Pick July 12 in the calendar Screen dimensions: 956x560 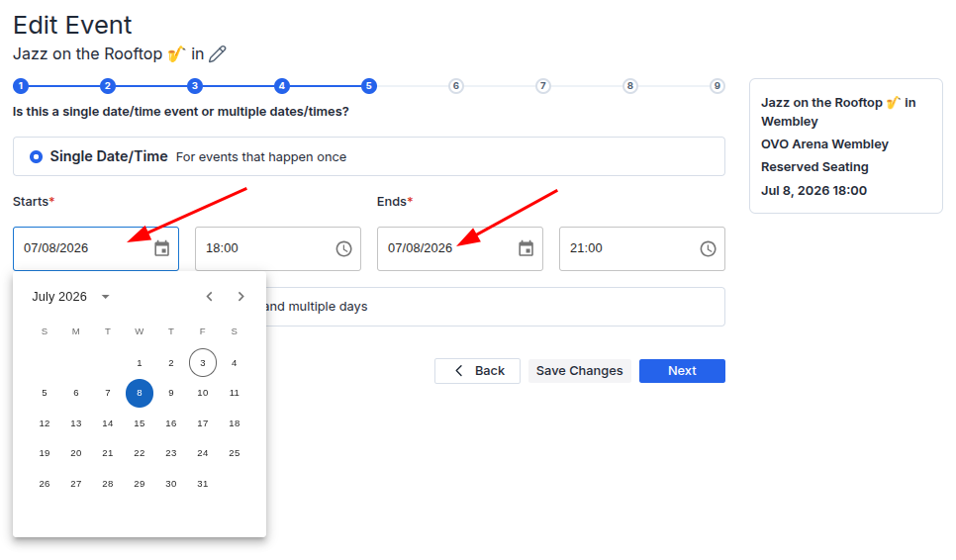pyautogui.click(x=45, y=423)
